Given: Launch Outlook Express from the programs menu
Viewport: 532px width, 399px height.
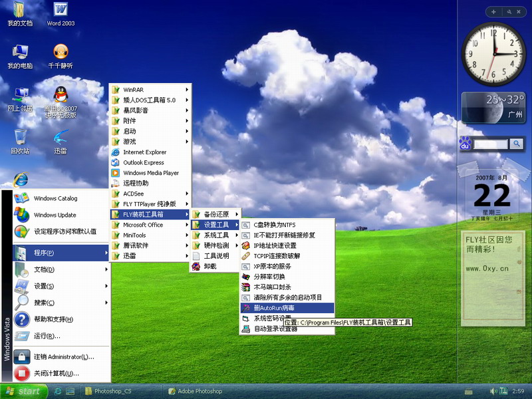Looking at the screenshot, I should click(x=150, y=162).
